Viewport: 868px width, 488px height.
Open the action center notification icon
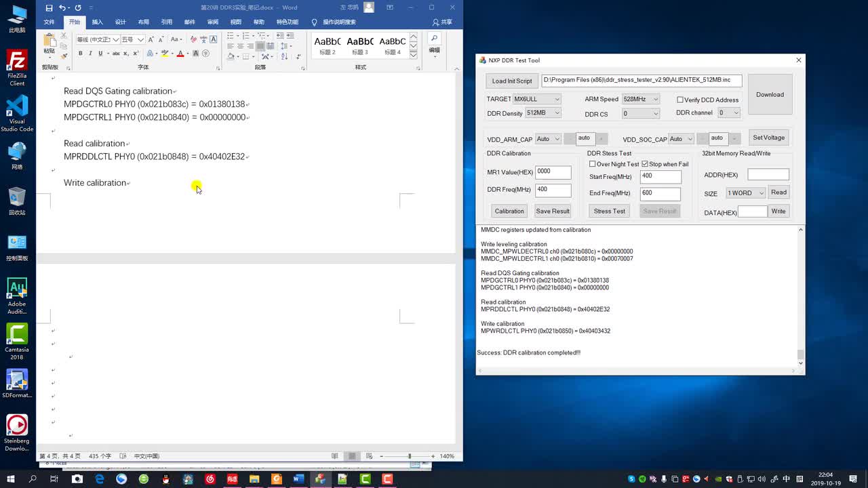(853, 479)
